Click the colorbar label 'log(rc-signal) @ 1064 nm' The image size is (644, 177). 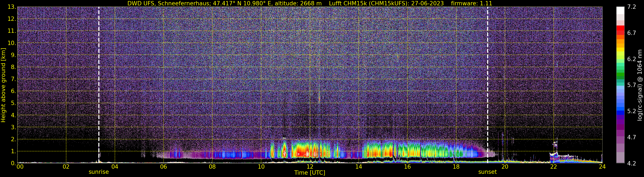(640, 85)
